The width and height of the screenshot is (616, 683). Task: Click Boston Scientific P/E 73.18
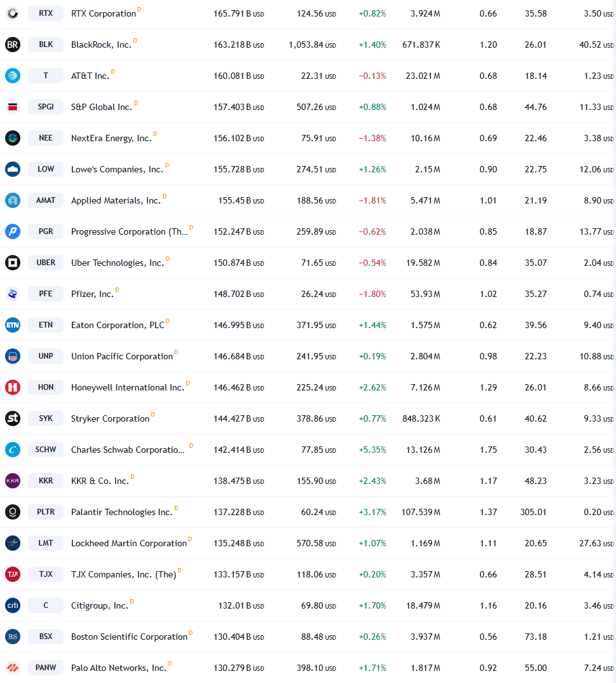tap(535, 637)
